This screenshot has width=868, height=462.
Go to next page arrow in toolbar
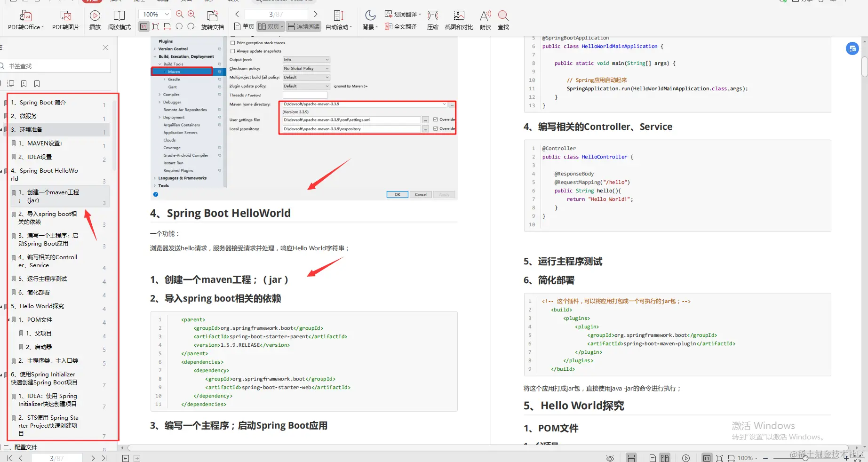316,15
